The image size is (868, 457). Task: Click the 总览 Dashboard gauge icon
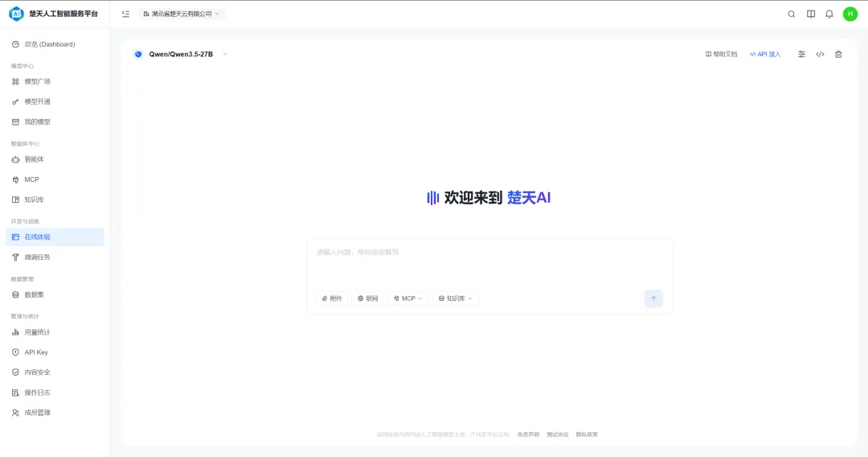coord(15,44)
